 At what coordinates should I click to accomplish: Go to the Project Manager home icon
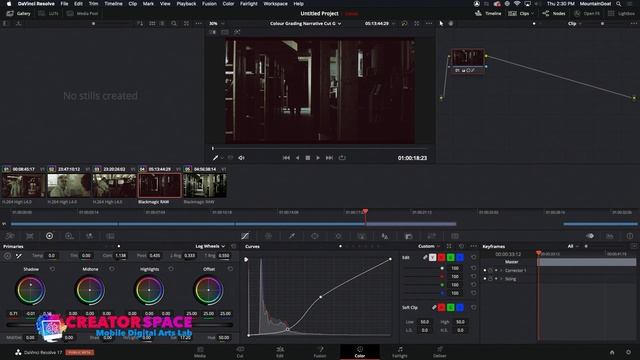[612, 352]
